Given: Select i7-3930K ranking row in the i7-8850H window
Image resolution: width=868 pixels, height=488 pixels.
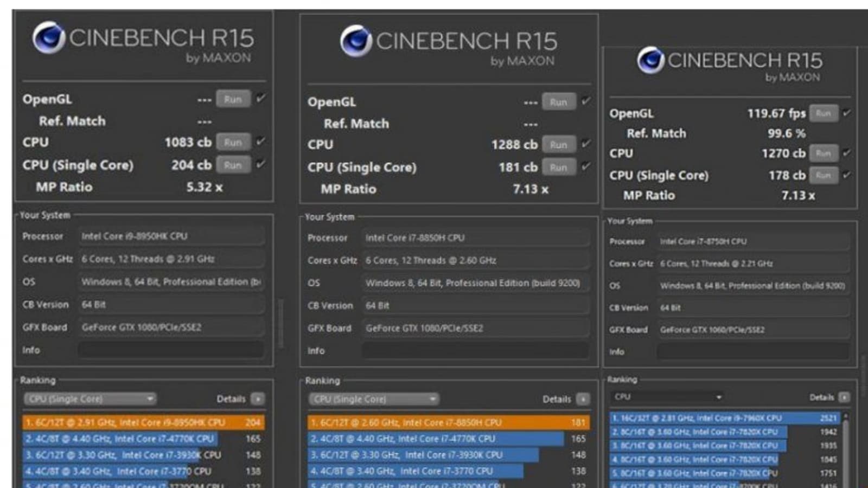Looking at the screenshot, I should (449, 455).
